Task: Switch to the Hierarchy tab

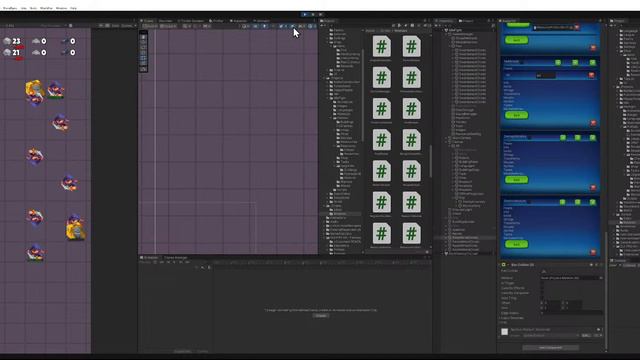Action: click(x=445, y=21)
